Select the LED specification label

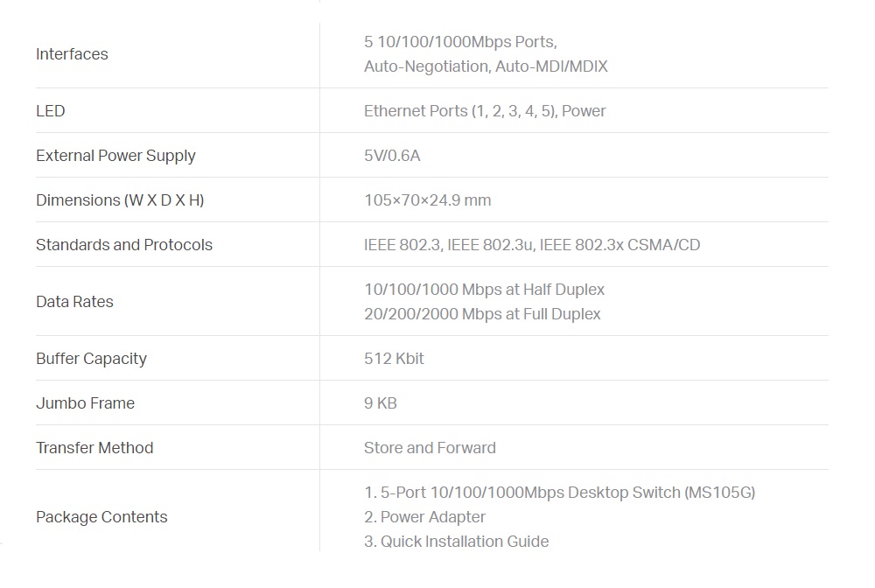click(x=50, y=111)
